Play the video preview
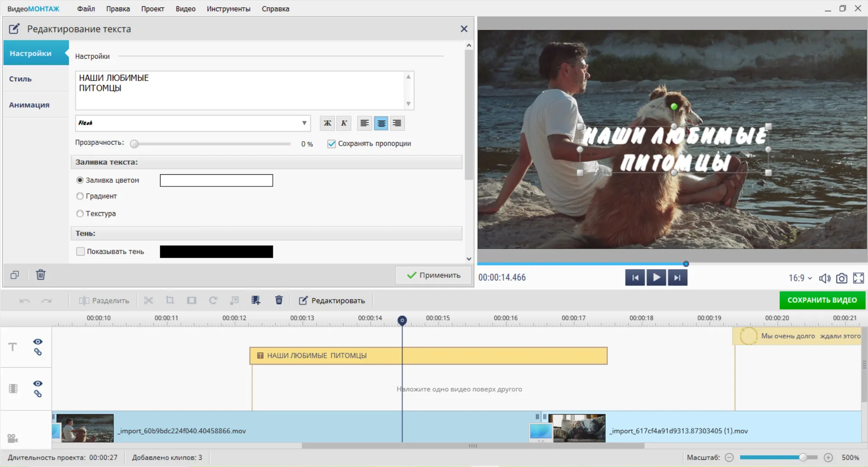868x467 pixels. coord(656,277)
